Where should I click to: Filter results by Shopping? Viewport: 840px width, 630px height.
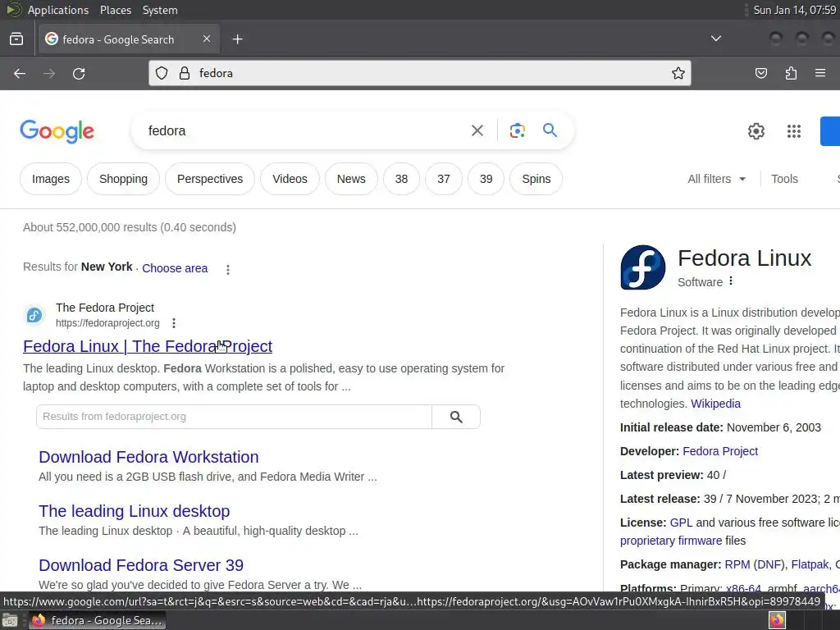123,179
